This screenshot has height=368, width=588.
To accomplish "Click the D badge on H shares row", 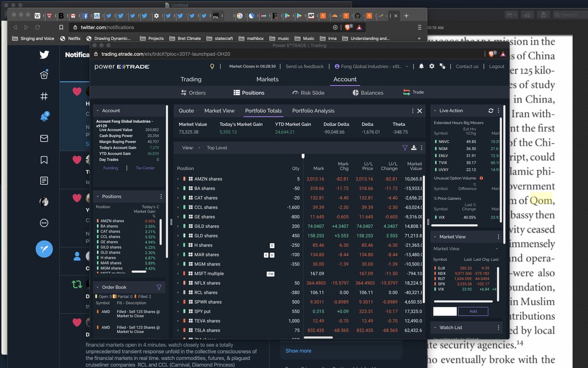I will [272, 245].
